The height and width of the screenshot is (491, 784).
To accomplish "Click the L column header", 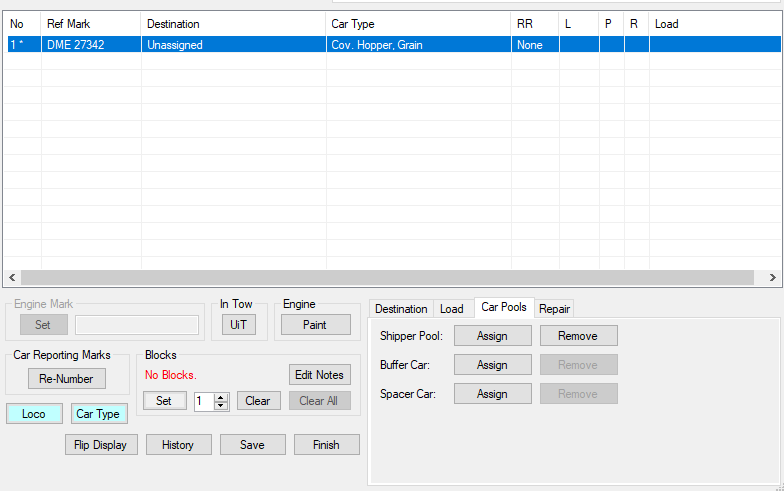I will 579,24.
